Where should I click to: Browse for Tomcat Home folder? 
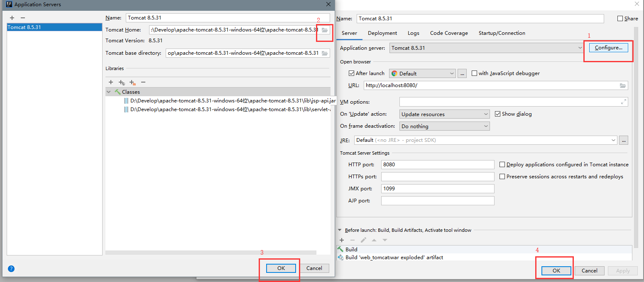(x=325, y=30)
